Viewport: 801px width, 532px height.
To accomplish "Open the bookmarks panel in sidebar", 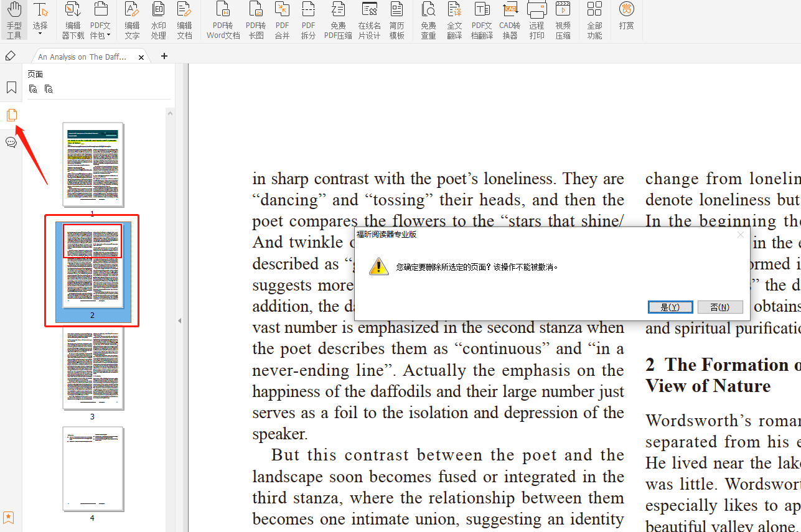I will pos(11,87).
